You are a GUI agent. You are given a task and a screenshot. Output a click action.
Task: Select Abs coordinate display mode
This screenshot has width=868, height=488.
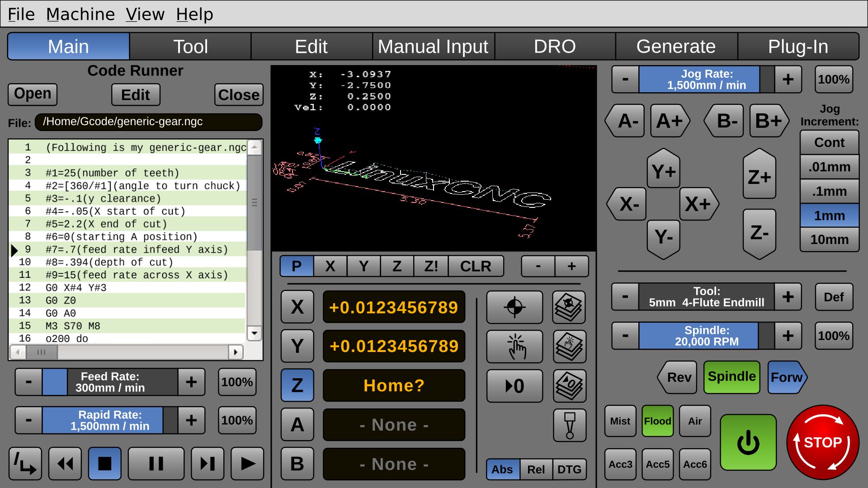pos(503,469)
